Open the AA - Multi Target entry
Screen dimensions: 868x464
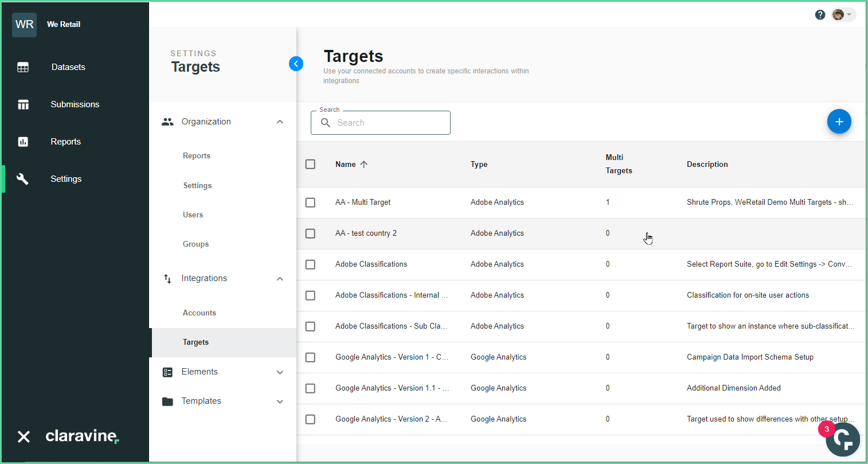coord(363,202)
